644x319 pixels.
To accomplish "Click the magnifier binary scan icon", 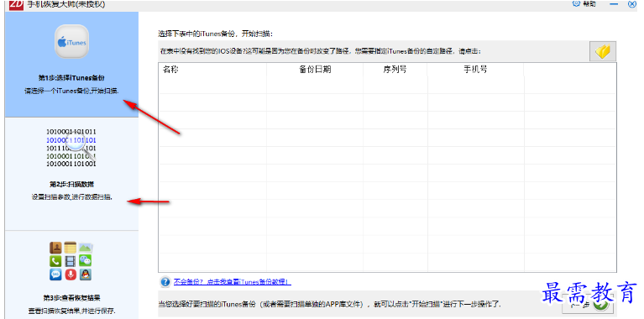I will pyautogui.click(x=71, y=148).
